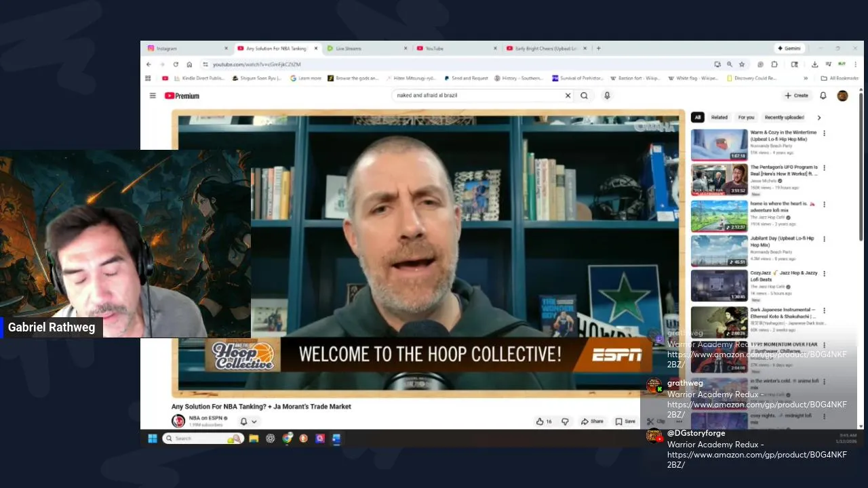
Task: Open YouTube notifications bell
Action: (x=823, y=96)
